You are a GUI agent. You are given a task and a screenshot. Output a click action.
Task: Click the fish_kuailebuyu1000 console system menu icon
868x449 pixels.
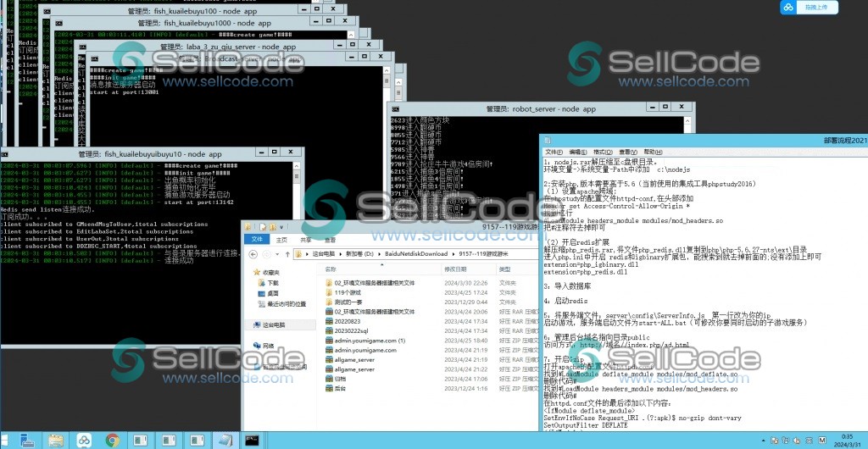point(58,23)
